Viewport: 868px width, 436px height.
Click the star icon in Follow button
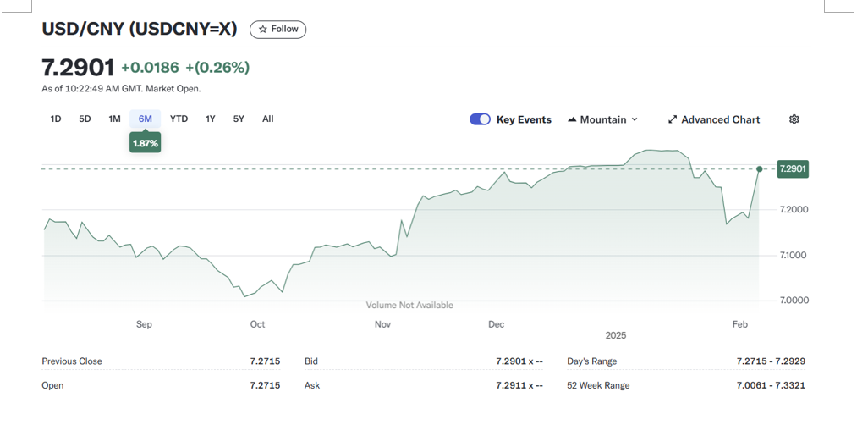(x=263, y=30)
